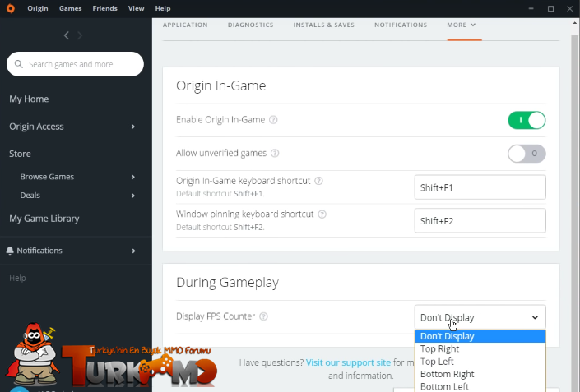Open Browse Games
The image size is (580, 392).
[x=47, y=177]
